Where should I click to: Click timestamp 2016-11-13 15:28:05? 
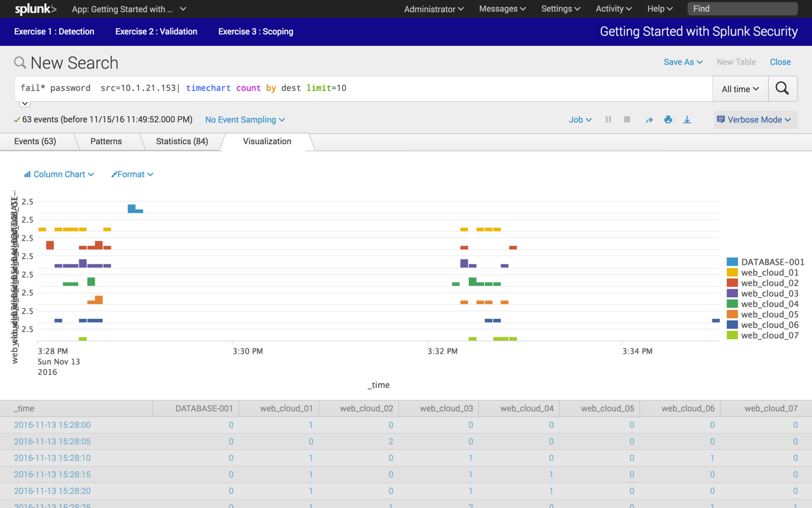tap(52, 441)
